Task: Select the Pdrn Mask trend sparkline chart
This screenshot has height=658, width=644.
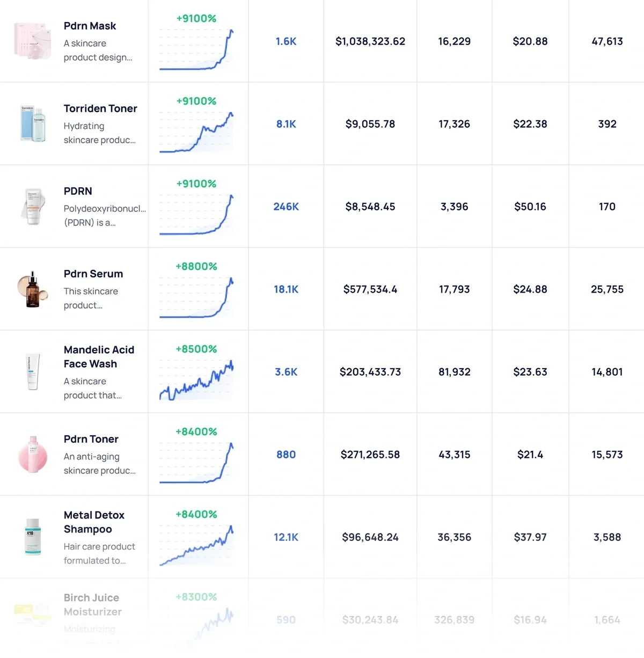Action: click(197, 48)
